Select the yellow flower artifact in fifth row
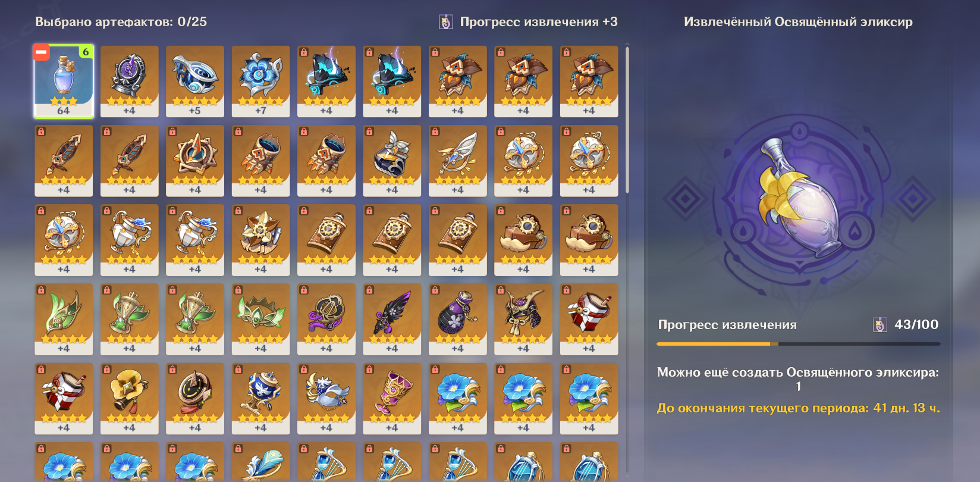 [129, 399]
